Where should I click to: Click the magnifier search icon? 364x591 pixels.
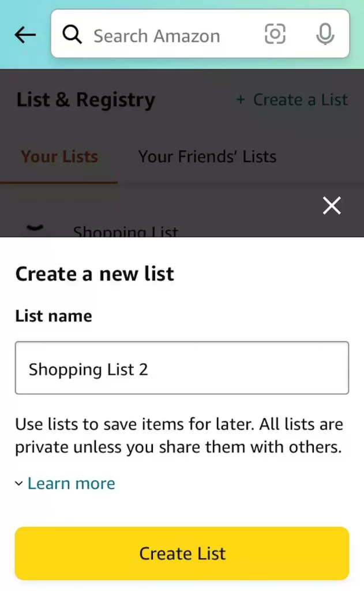click(x=73, y=35)
